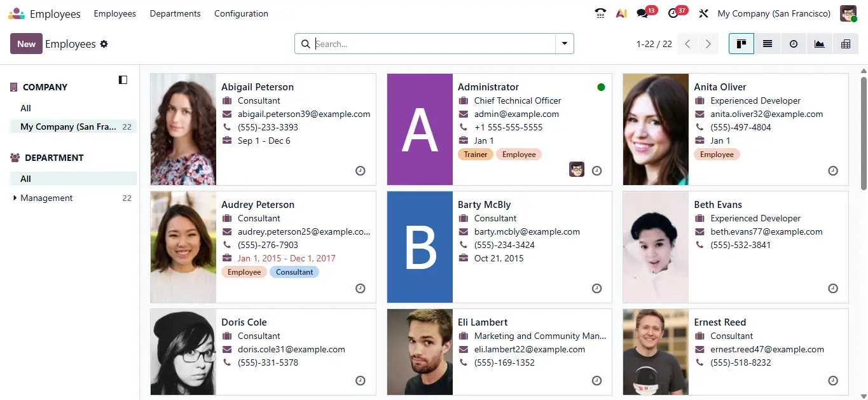
Task: Go to next page of records
Action: (708, 44)
